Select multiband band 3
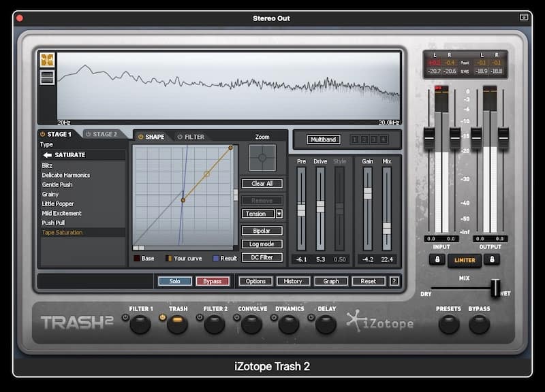Screen dimensions: 545x392 pos(374,140)
